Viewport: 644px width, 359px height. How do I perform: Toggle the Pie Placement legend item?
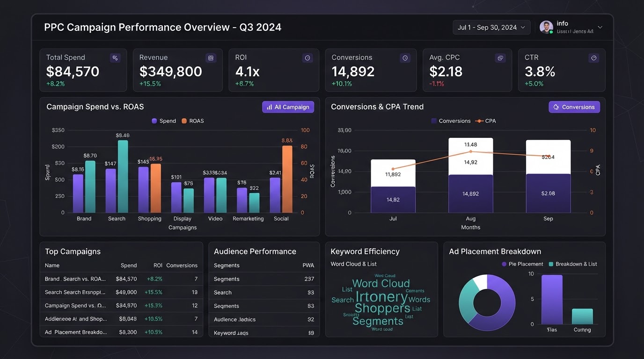tap(522, 264)
